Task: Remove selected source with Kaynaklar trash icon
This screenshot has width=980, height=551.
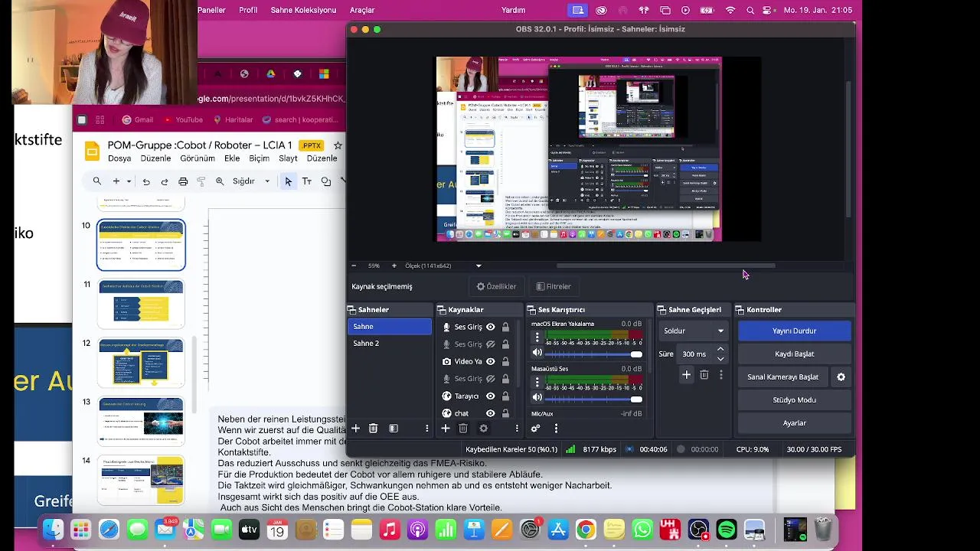Action: (x=463, y=429)
